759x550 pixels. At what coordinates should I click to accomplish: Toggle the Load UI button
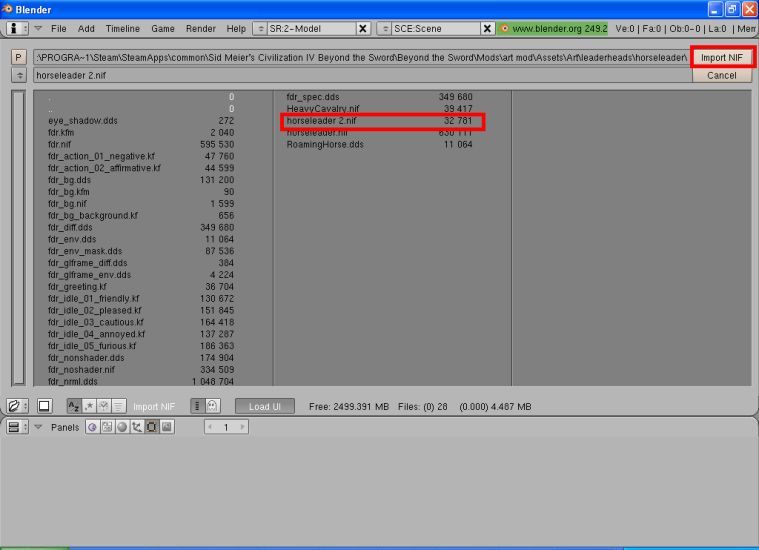point(265,406)
